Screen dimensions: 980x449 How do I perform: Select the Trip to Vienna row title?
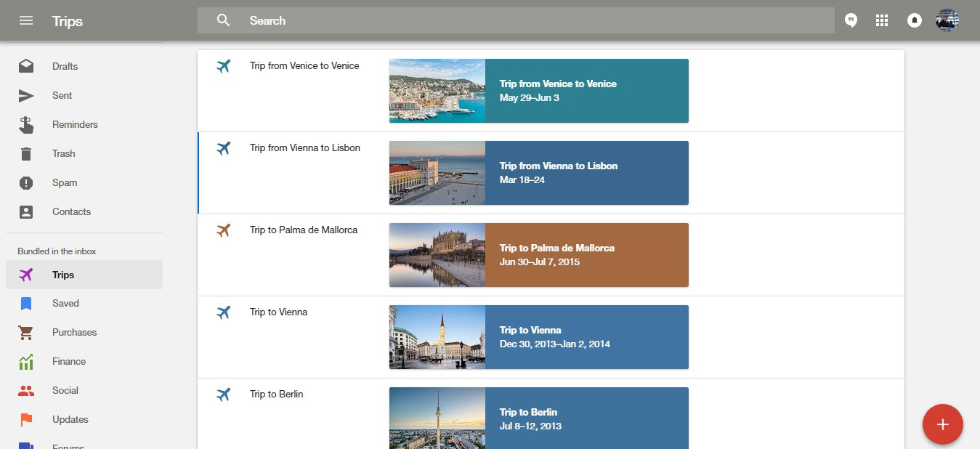(x=278, y=312)
